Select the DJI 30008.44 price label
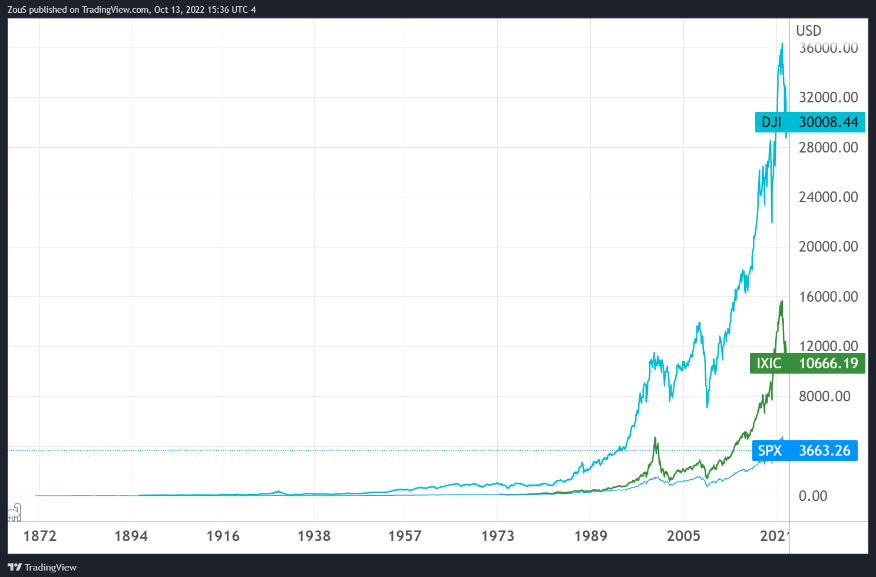Image resolution: width=876 pixels, height=577 pixels. 810,122
